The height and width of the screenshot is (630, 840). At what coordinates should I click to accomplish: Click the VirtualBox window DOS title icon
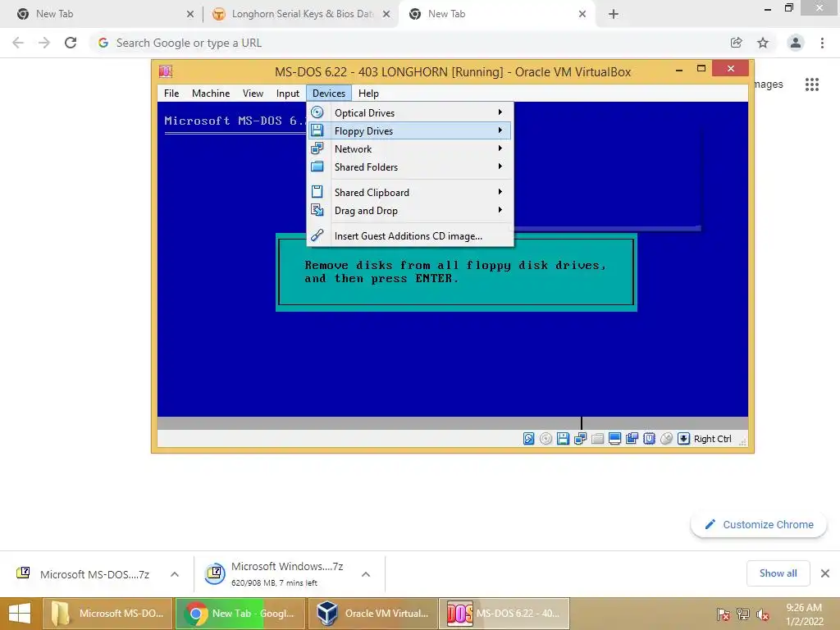(x=166, y=71)
